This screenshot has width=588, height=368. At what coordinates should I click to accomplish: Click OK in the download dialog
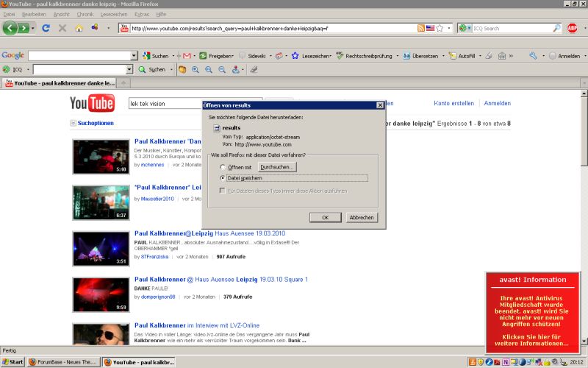click(x=325, y=217)
